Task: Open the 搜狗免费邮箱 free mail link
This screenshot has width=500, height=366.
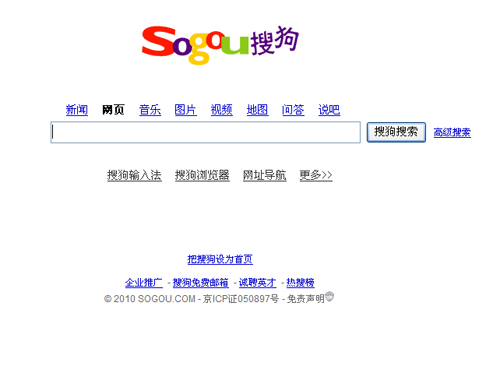Action: coord(201,283)
